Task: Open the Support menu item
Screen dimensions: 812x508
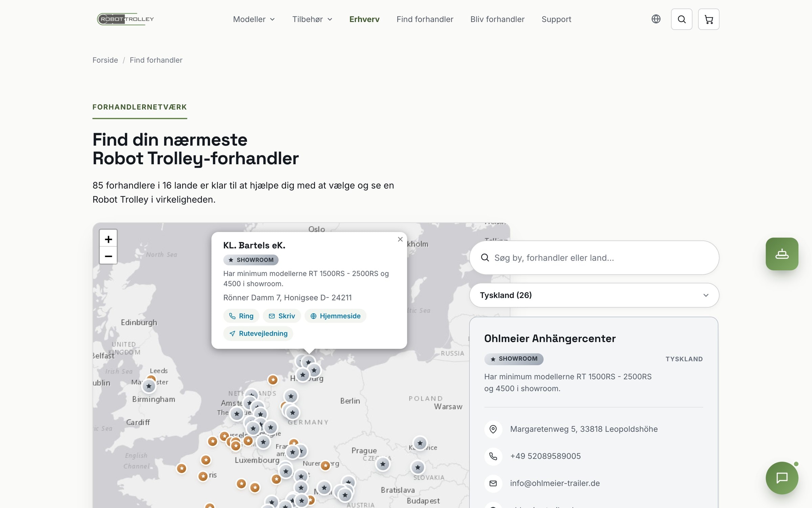Action: [556, 19]
